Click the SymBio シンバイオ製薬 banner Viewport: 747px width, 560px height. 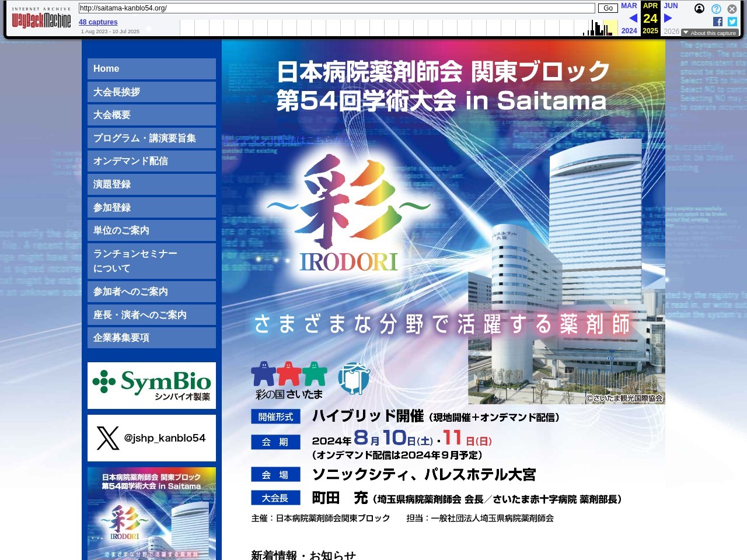[152, 386]
